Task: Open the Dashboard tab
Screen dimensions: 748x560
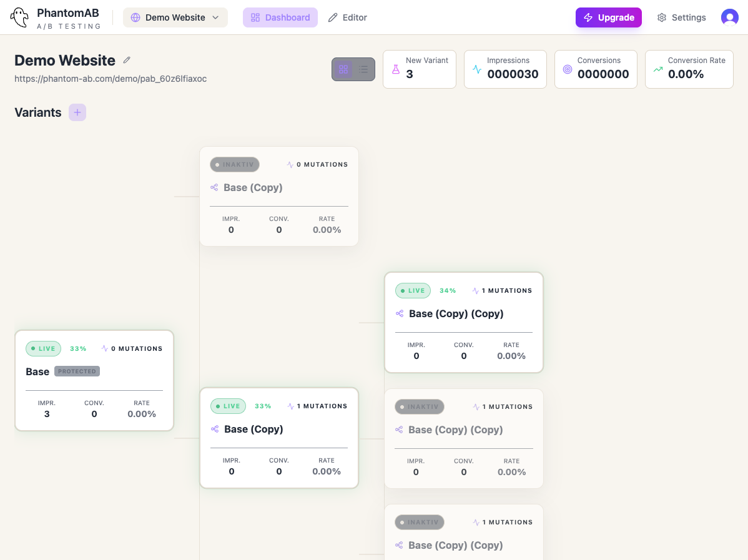Action: [280, 17]
